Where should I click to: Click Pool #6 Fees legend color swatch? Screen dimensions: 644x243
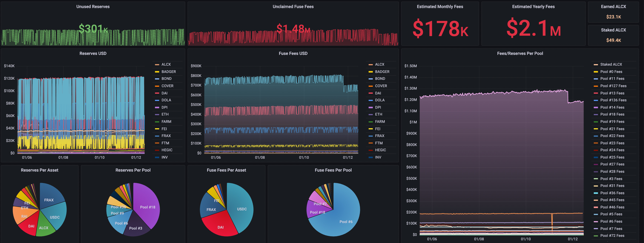point(596,222)
